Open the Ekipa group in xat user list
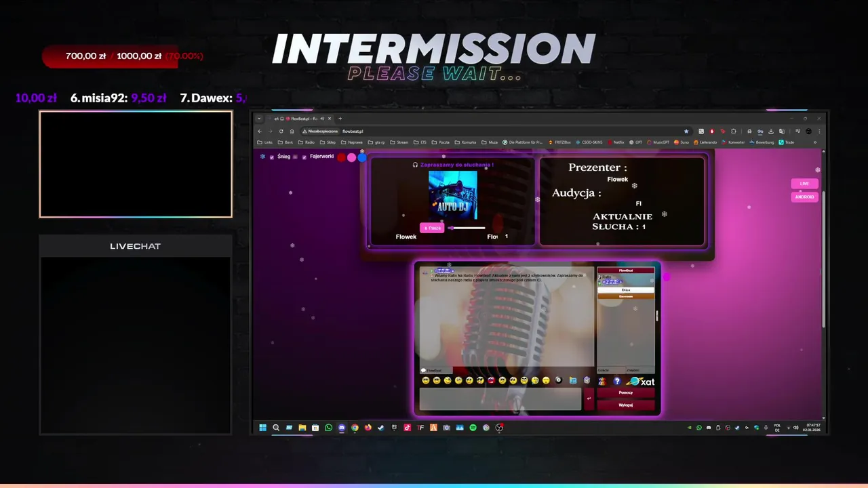 pos(626,289)
